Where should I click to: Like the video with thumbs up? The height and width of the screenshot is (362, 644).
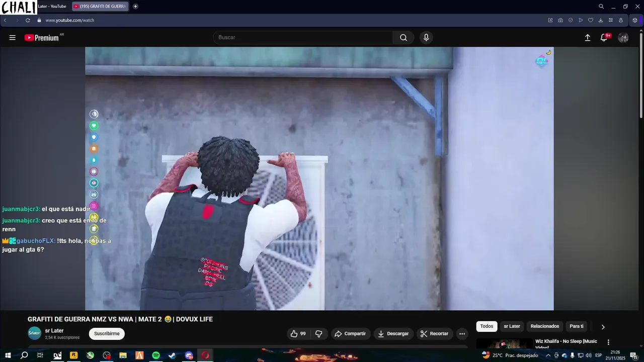click(x=298, y=334)
